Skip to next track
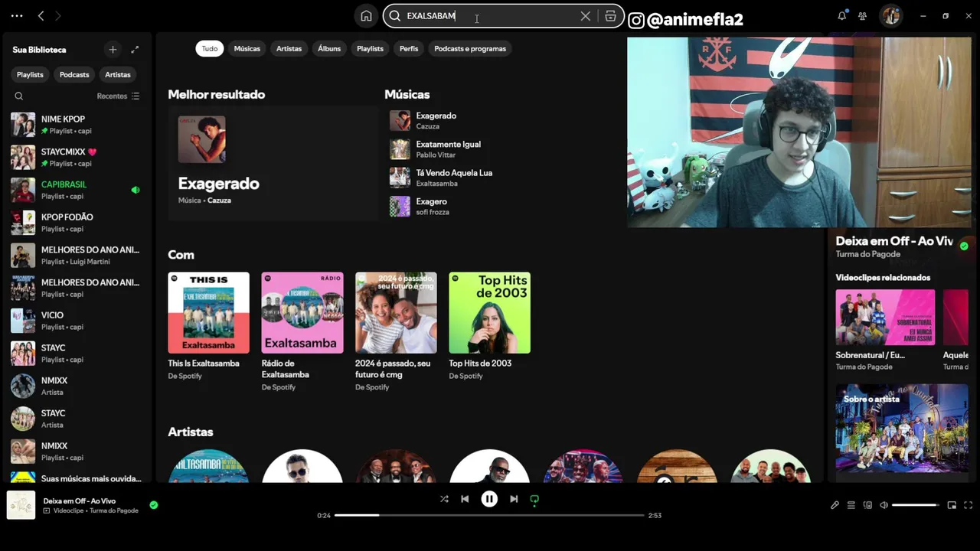 pos(514,499)
